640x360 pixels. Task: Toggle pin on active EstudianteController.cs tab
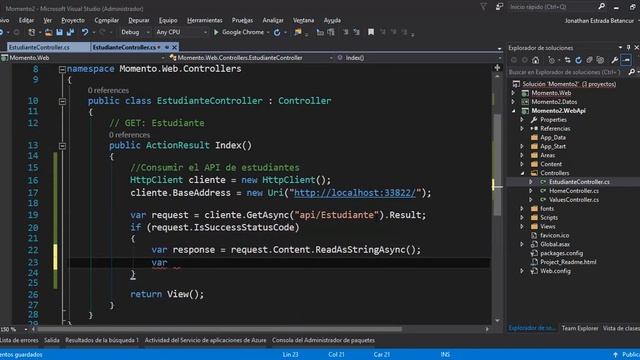pyautogui.click(x=167, y=47)
